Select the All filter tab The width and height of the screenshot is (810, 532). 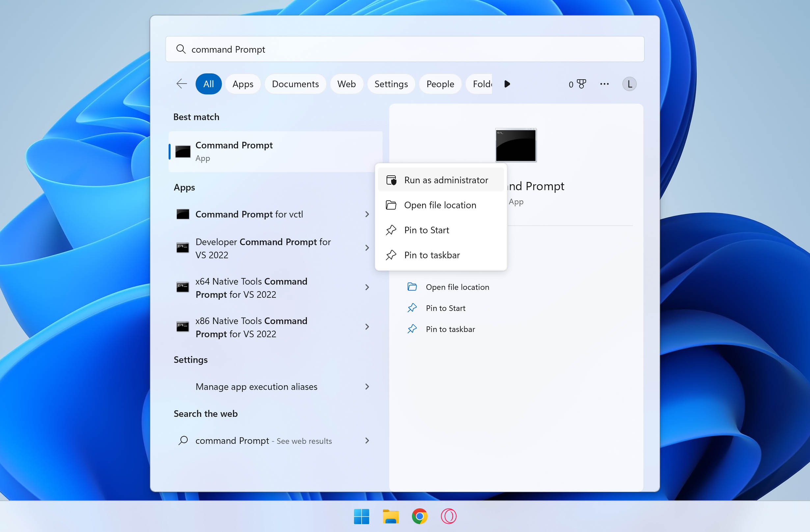pos(208,84)
